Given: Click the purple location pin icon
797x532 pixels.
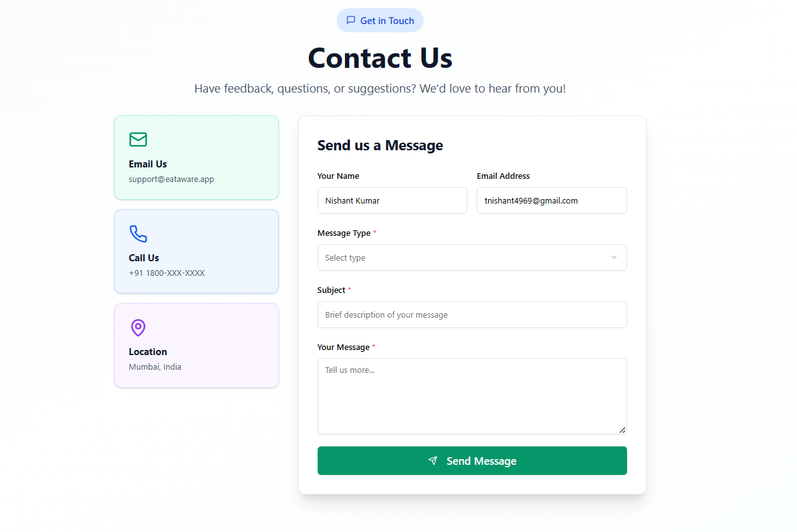Looking at the screenshot, I should (138, 328).
